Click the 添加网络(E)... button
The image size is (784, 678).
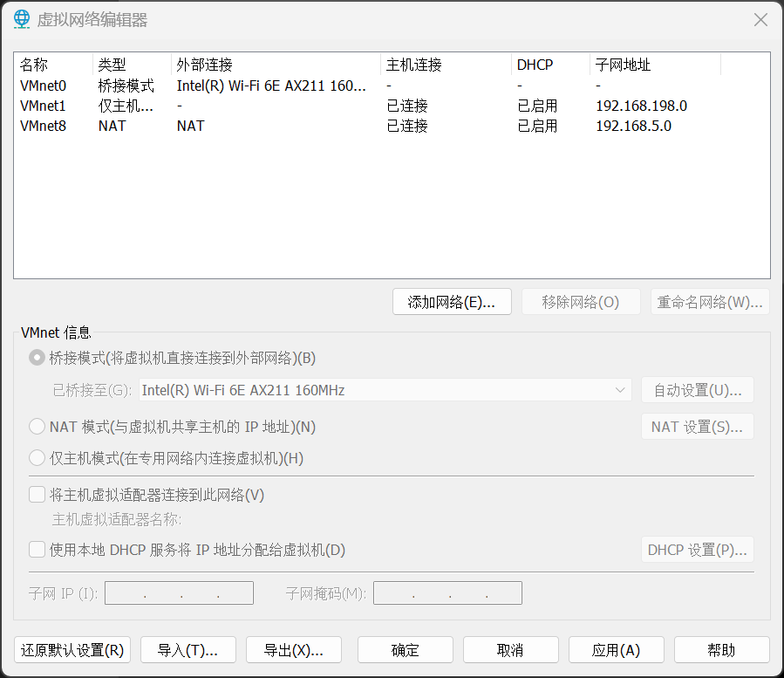pyautogui.click(x=451, y=302)
